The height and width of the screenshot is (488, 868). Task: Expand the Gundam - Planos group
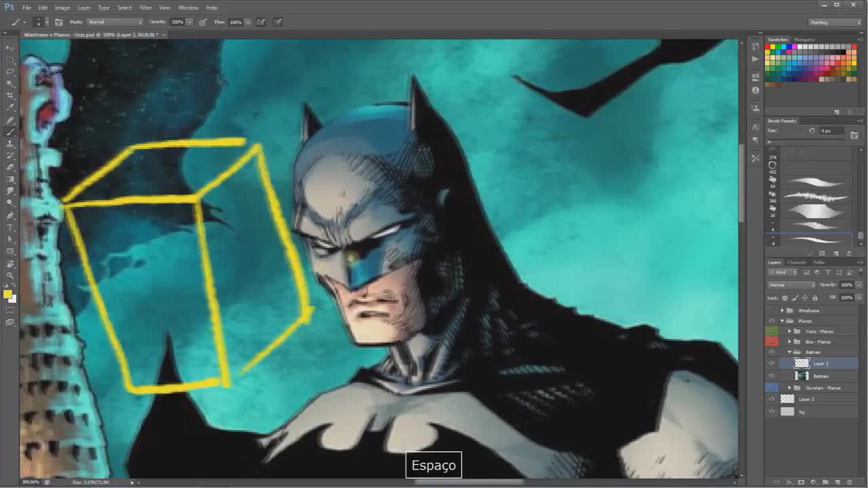click(x=789, y=388)
